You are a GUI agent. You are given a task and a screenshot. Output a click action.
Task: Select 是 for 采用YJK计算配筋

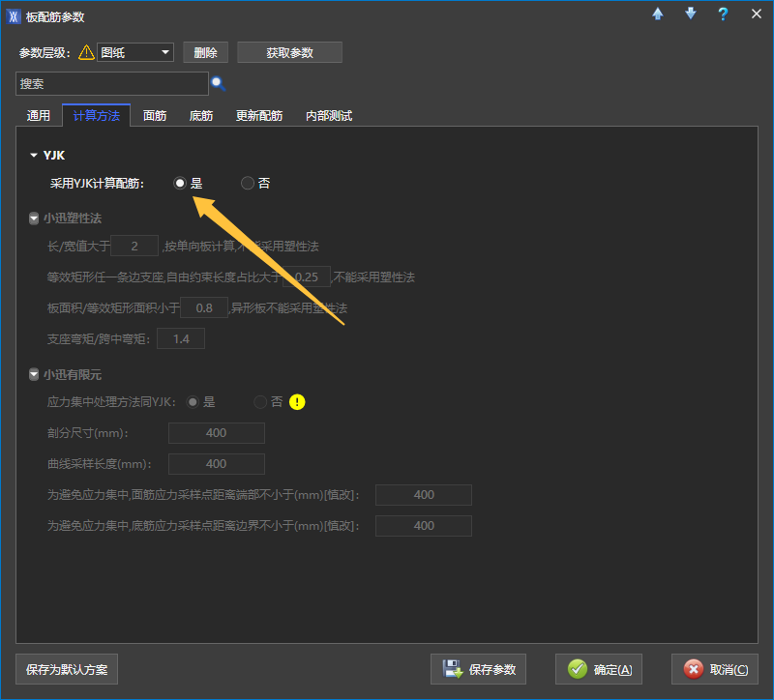[x=180, y=183]
